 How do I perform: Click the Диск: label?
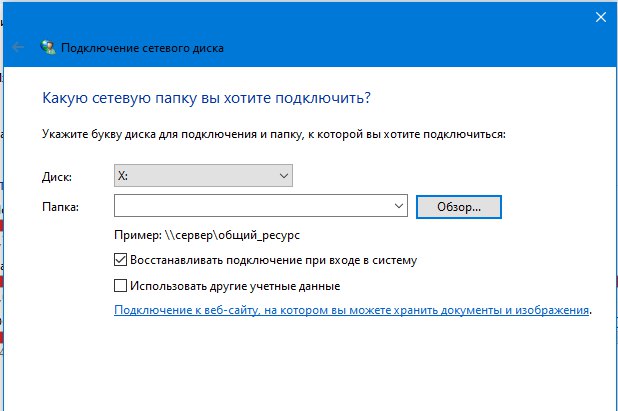click(57, 177)
